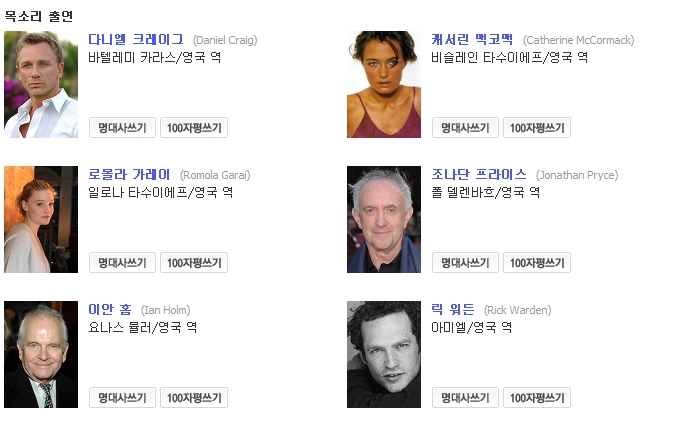Click 100자평쓰기 button for Daniel Craig
Image resolution: width=695 pixels, height=421 pixels.
click(x=194, y=128)
